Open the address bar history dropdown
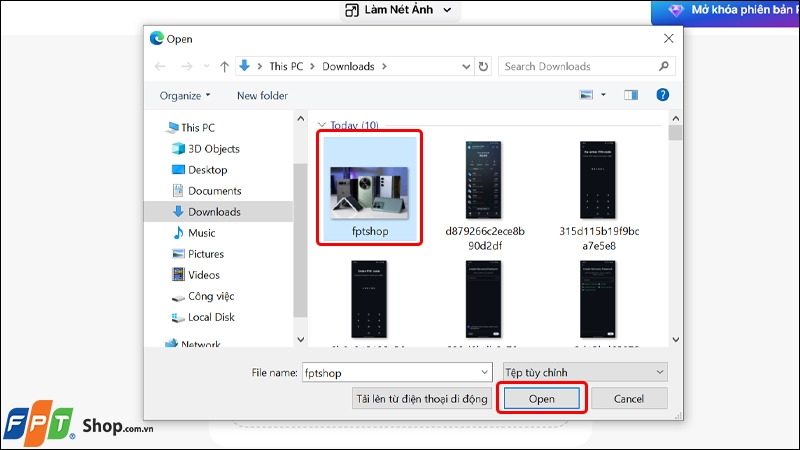The image size is (800, 450). tap(466, 66)
